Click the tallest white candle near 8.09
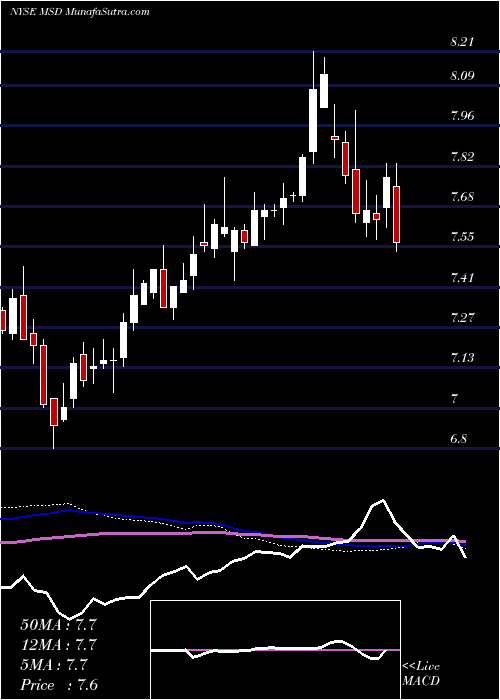The width and height of the screenshot is (500, 700). (x=313, y=121)
